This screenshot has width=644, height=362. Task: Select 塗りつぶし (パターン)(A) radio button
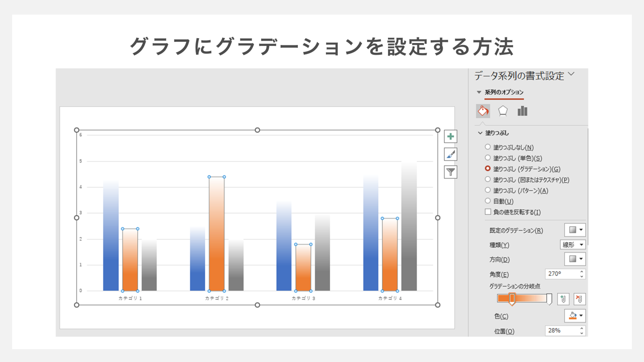[488, 190]
